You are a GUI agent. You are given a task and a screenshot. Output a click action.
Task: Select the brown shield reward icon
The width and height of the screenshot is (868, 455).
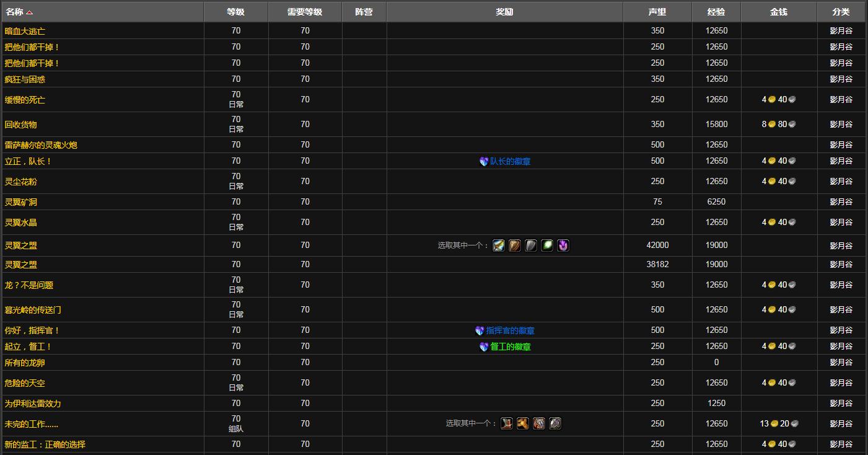[x=515, y=245]
